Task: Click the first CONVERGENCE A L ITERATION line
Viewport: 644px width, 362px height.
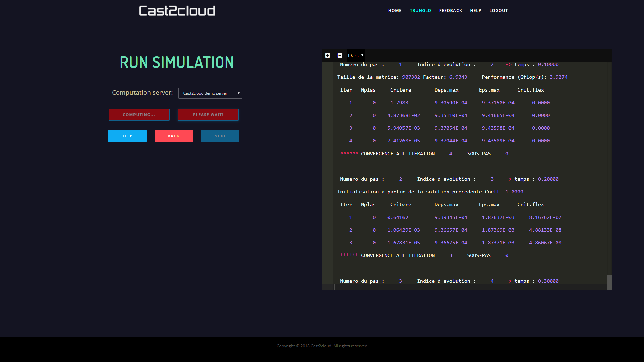Action: coord(397,154)
